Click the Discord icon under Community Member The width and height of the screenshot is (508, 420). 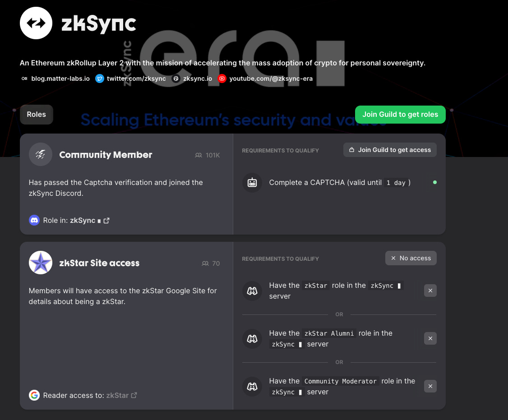[x=34, y=220]
